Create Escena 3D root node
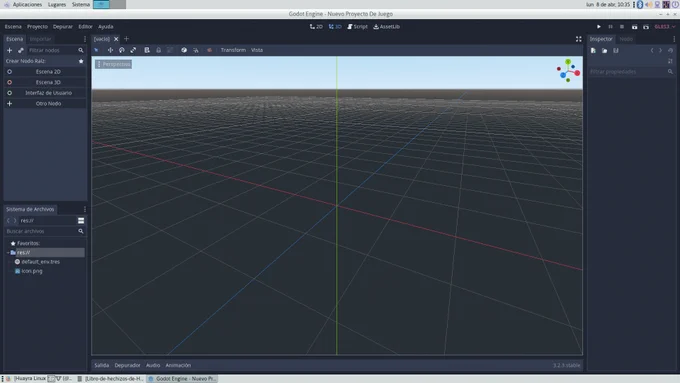Screen dimensions: 680x383 45,82
